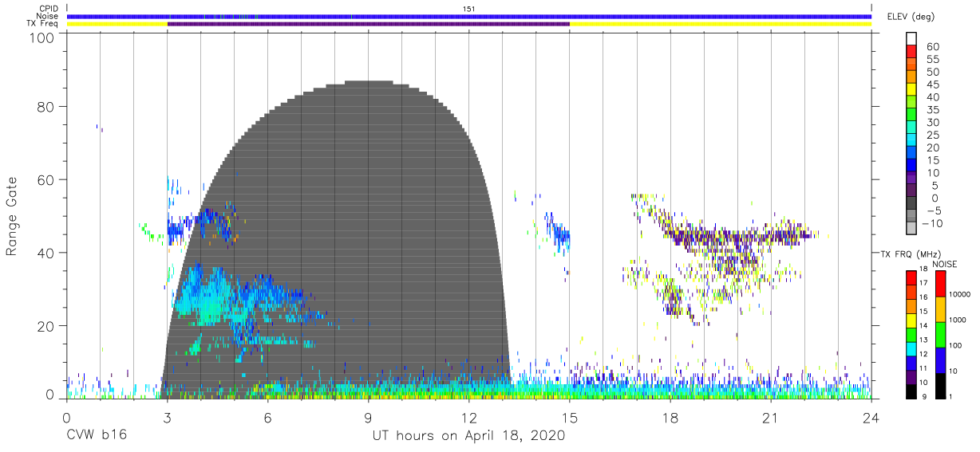980x452 pixels.
Task: Click the ELEV (deg) legend title
Action: click(911, 17)
